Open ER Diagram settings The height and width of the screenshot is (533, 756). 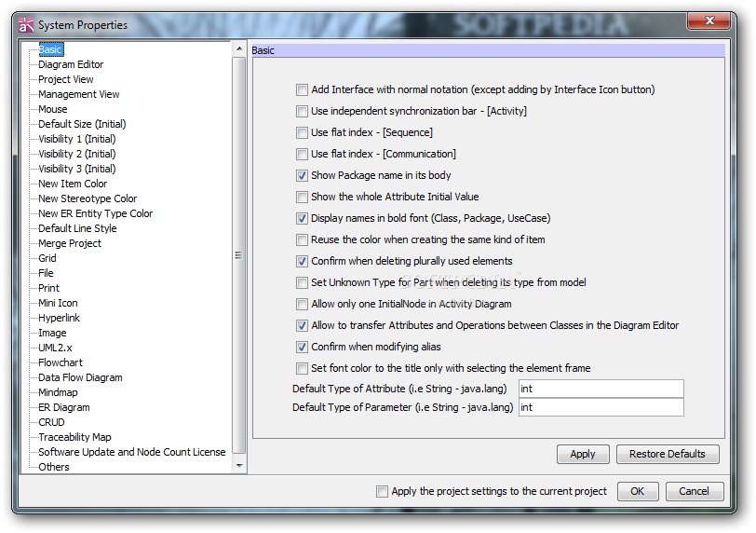(x=63, y=408)
